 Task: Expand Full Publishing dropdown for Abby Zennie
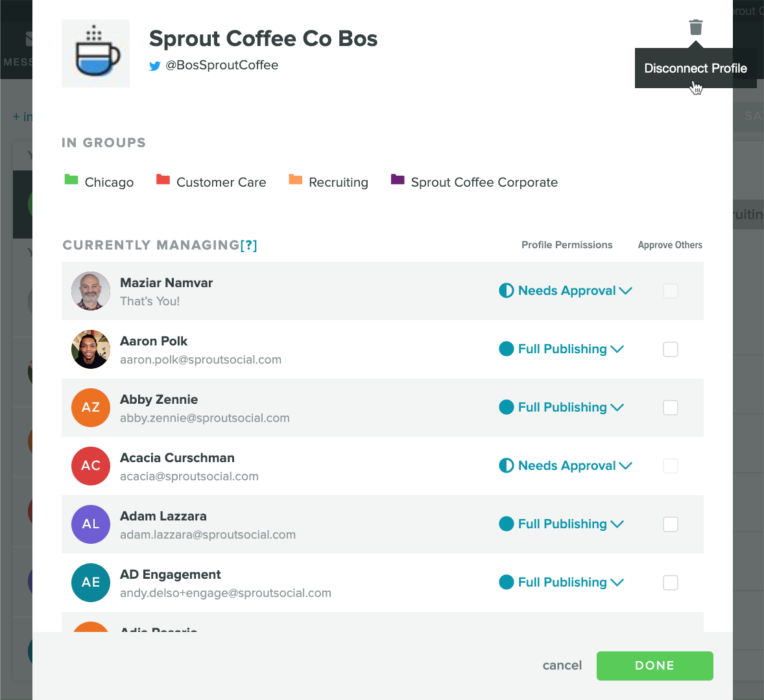(x=561, y=408)
